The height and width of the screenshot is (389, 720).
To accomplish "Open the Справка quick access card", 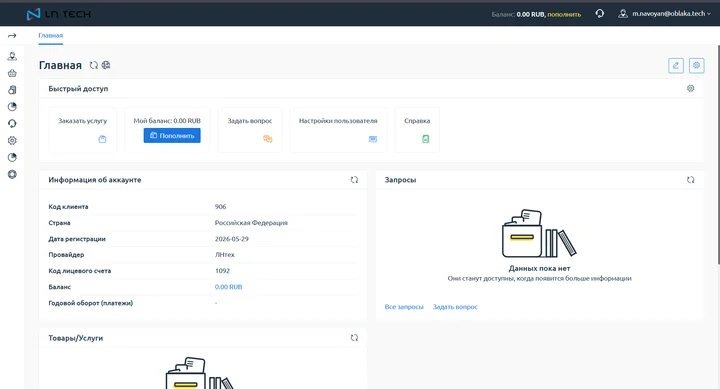I will [x=417, y=130].
